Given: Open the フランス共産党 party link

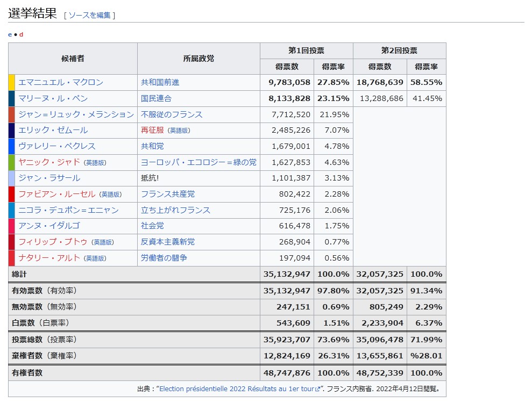Looking at the screenshot, I should click(x=168, y=194).
